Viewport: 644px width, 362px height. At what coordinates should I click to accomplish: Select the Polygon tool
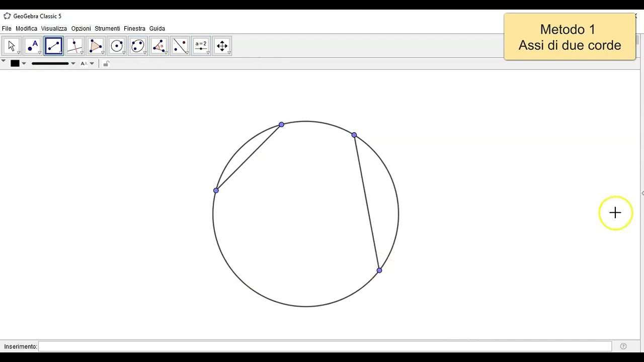click(x=96, y=46)
